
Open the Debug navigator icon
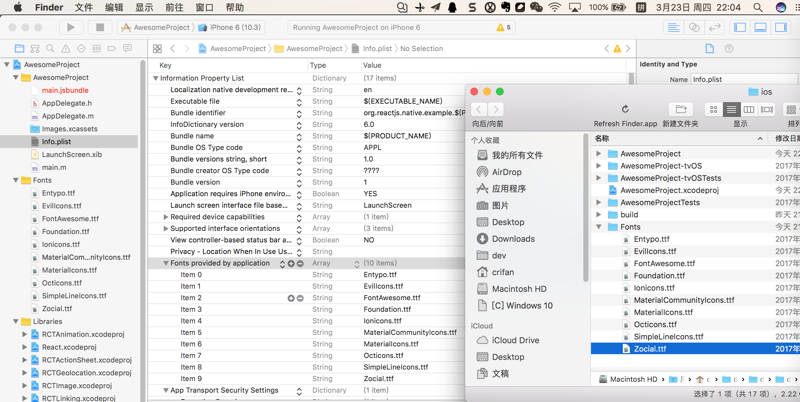point(96,48)
